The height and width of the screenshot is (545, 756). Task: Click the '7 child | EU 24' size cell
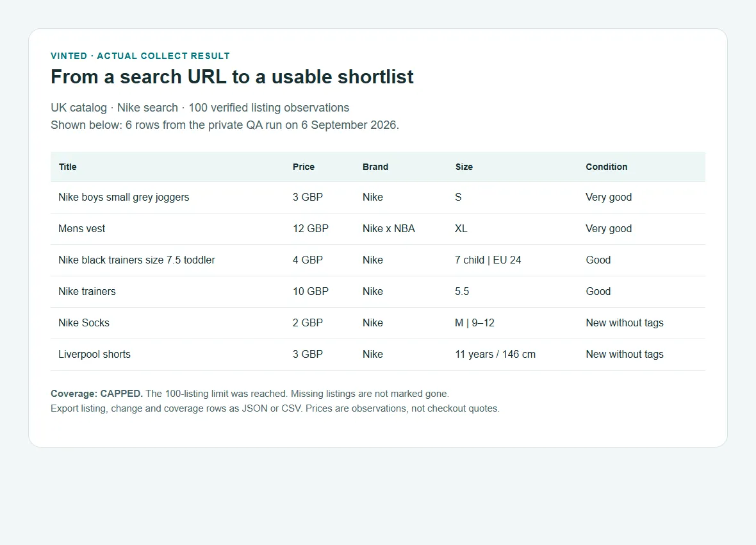(488, 260)
